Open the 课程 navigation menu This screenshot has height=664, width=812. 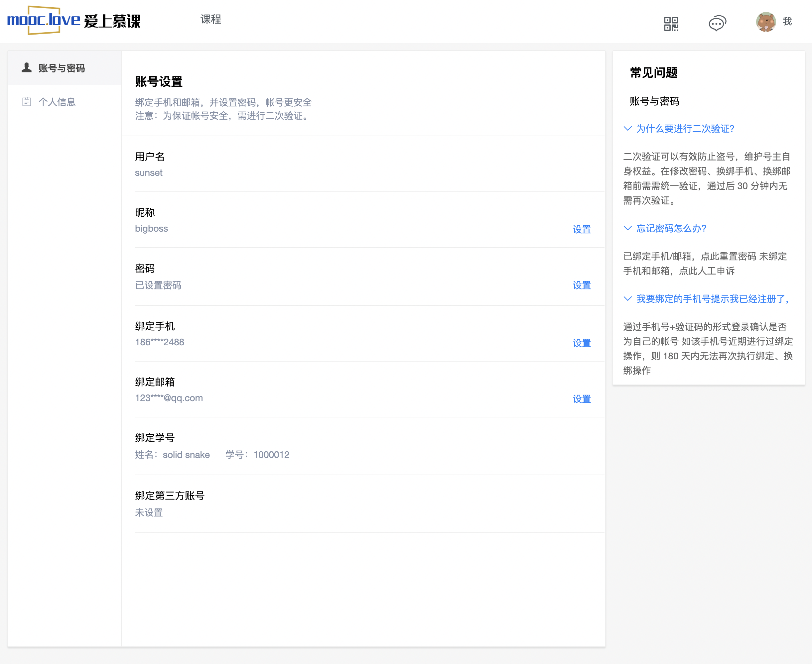210,19
